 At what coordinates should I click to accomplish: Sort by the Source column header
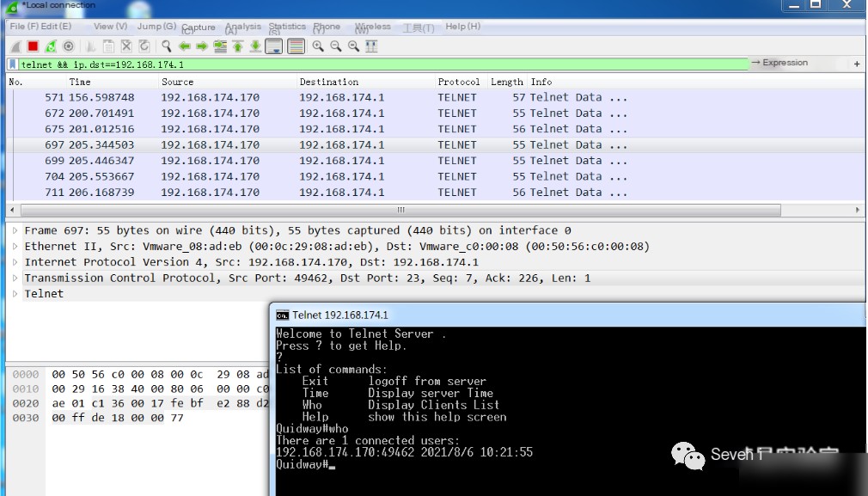[228, 82]
